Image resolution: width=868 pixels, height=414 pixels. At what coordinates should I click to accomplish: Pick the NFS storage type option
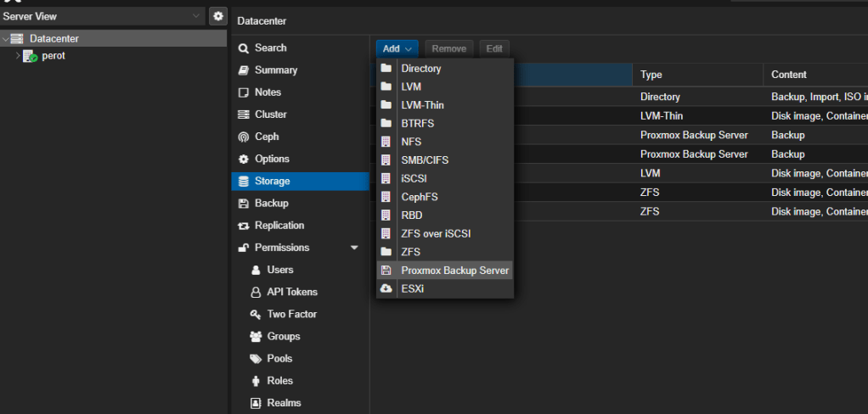click(411, 142)
